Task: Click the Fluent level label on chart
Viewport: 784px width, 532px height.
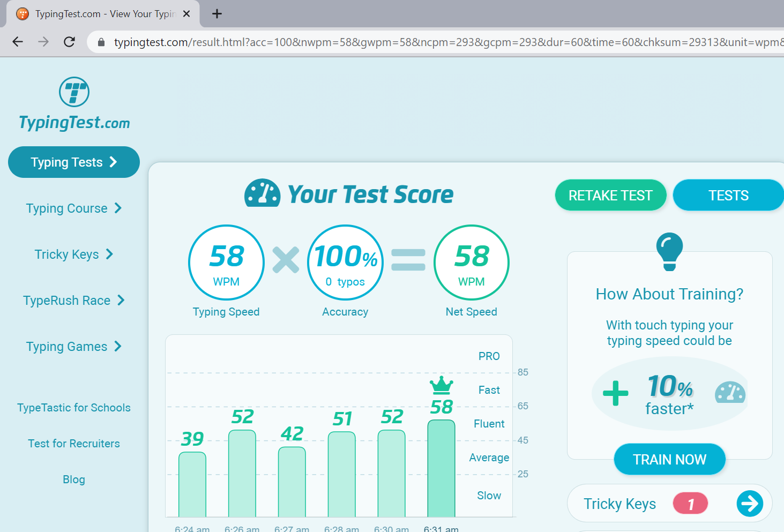Action: pyautogui.click(x=489, y=424)
